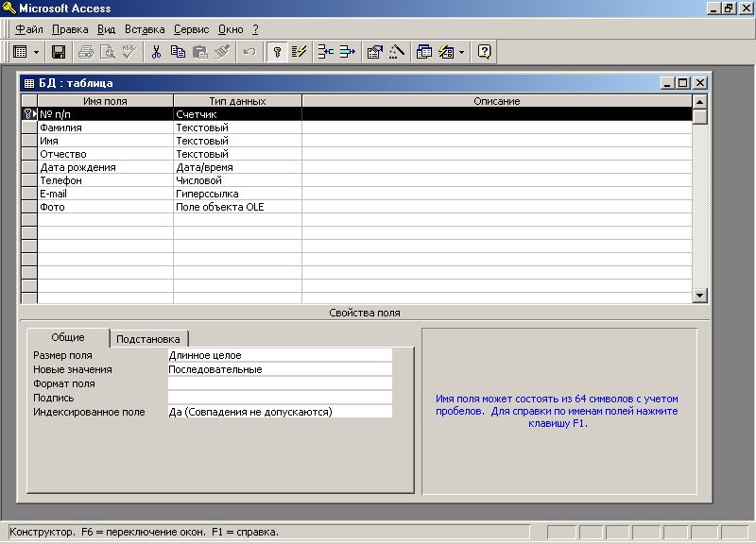Click the row selector beside Фамилия
This screenshot has width=756, height=544.
[29, 127]
